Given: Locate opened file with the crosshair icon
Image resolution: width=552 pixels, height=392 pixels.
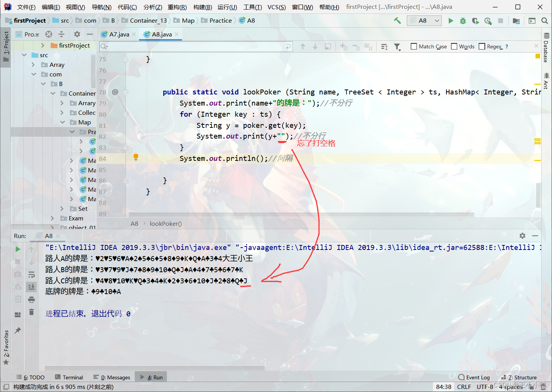Looking at the screenshot, I should pos(49,34).
